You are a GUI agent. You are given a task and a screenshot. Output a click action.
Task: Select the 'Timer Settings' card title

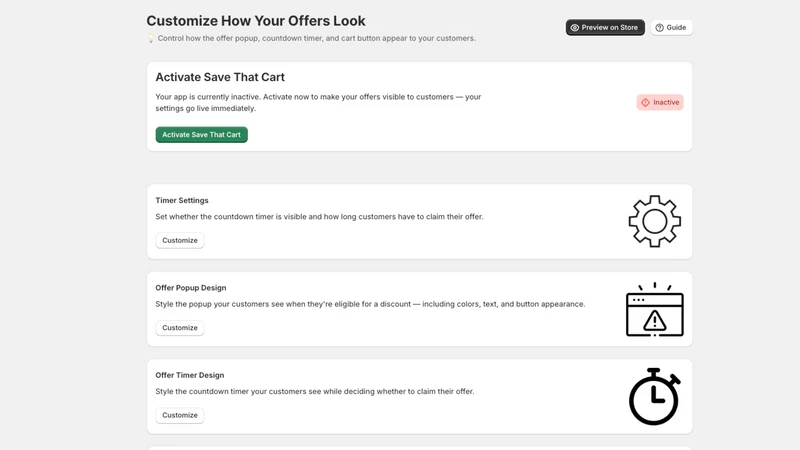pyautogui.click(x=182, y=201)
